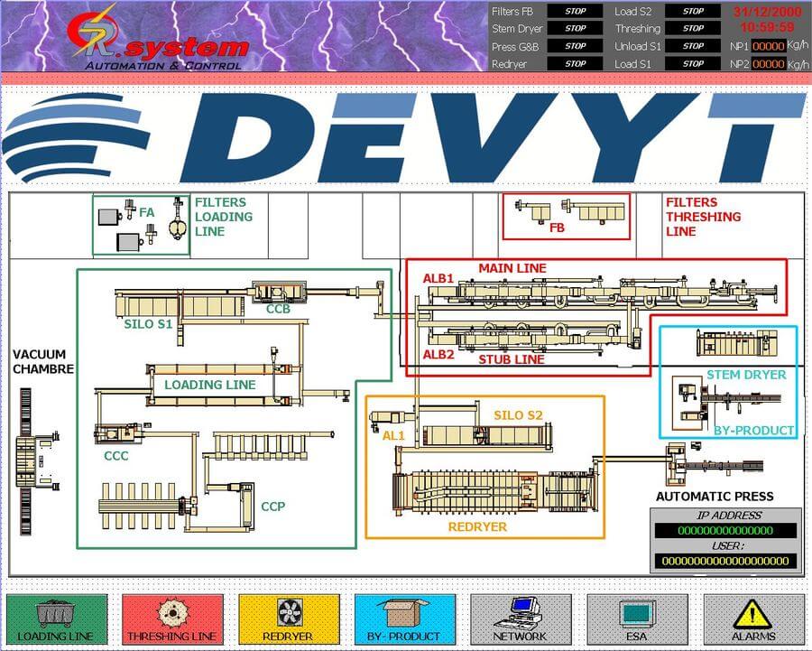The image size is (812, 651).
Task: Click the MAIN LINE label
Action: (x=512, y=268)
